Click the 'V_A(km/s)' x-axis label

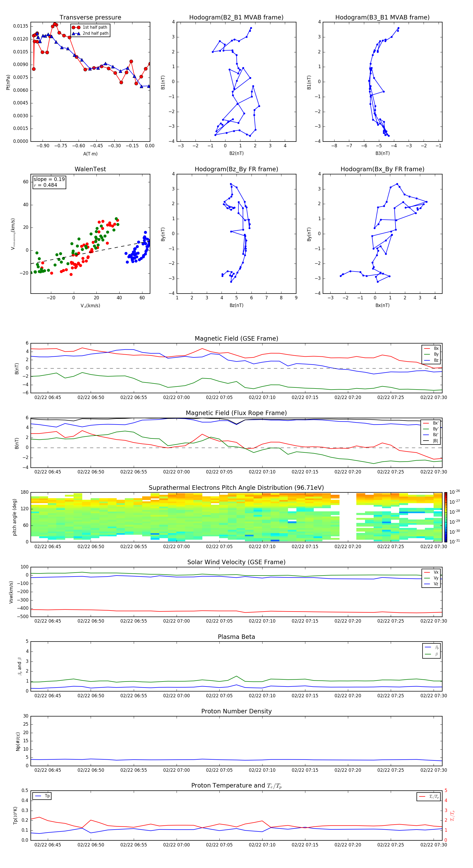(x=90, y=306)
